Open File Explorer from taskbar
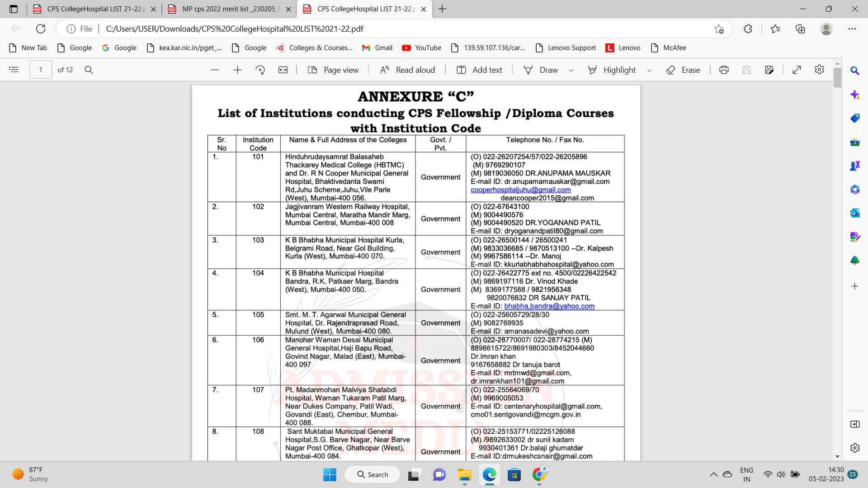The width and height of the screenshot is (868, 488). 464,474
